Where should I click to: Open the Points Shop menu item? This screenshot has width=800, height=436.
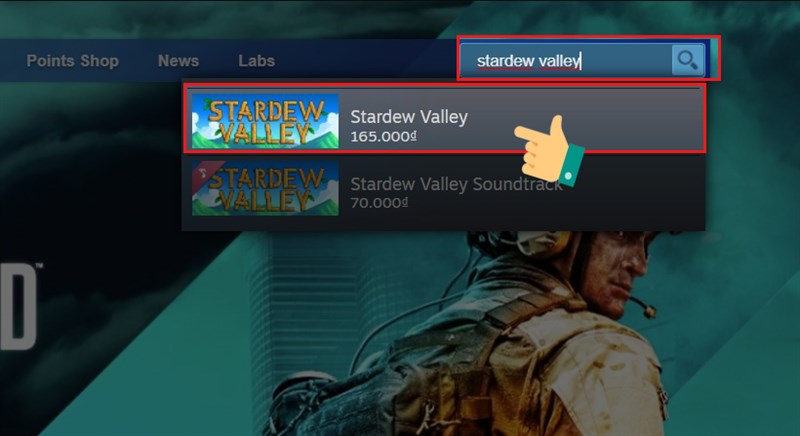click(72, 61)
